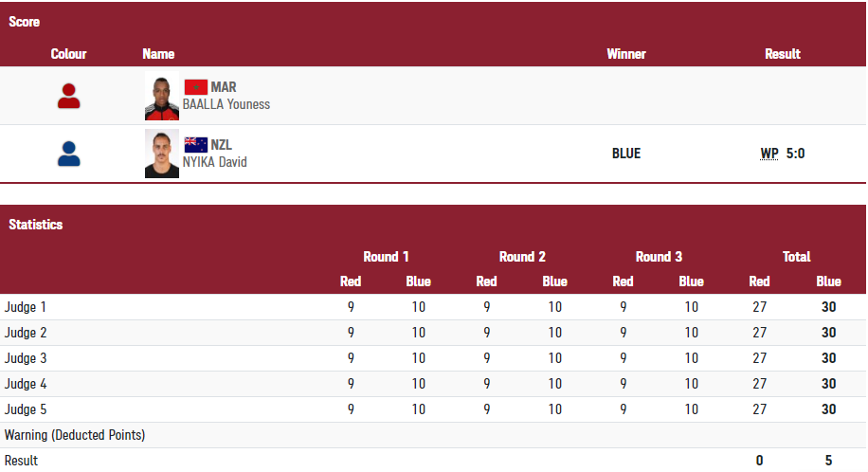Click the blue boxer silhouette icon
This screenshot has height=472, width=868.
[x=68, y=154]
